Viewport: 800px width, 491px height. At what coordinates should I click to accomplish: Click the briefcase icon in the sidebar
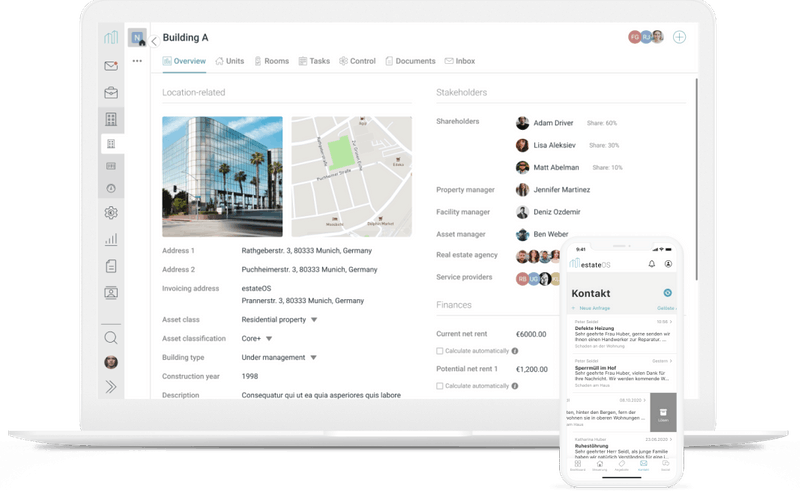coord(111,93)
